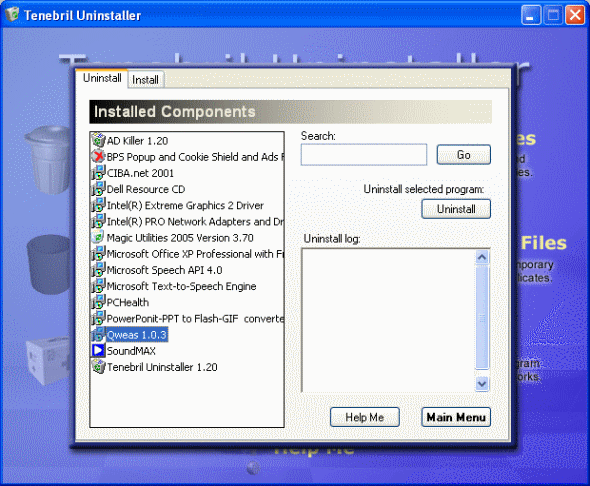The image size is (590, 486).
Task: Select Tenebril Uninstaller 1.20 entry
Action: 162,367
